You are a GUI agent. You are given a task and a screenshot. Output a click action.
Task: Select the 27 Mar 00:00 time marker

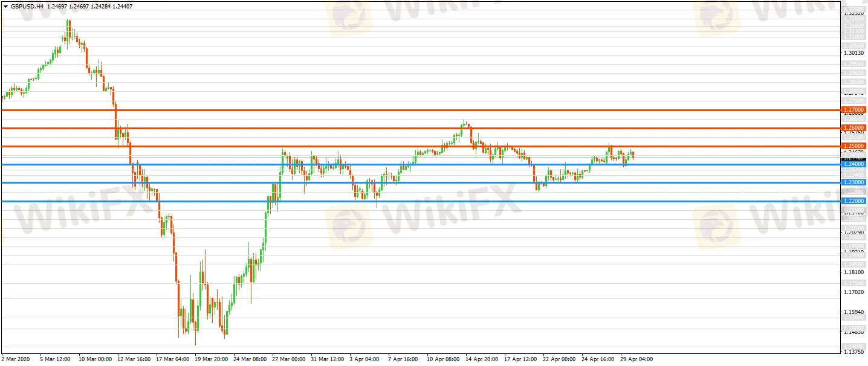[x=288, y=359]
